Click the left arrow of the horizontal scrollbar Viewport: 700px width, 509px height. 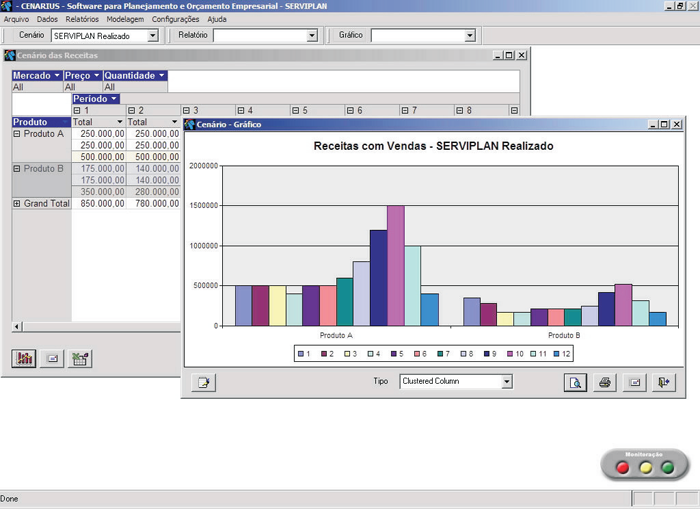(17, 326)
